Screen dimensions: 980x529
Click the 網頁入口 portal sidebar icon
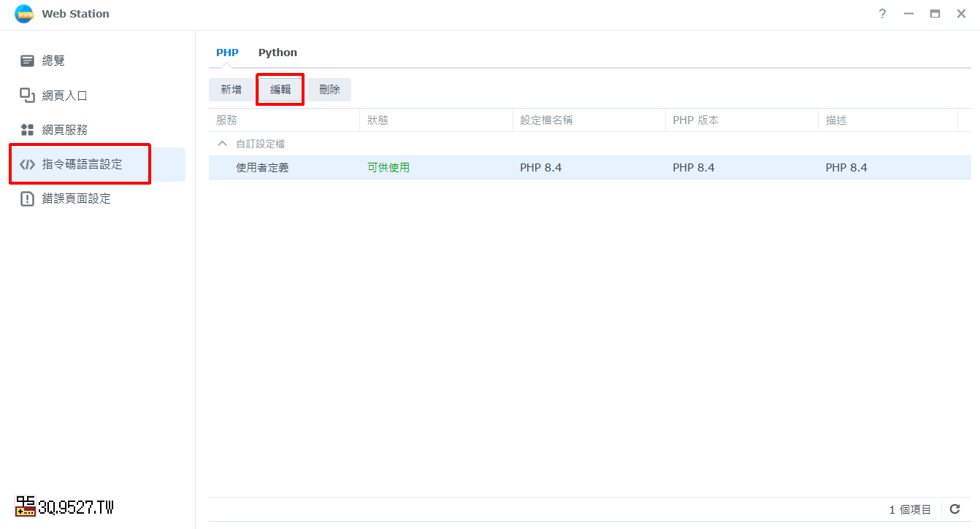click(x=27, y=95)
